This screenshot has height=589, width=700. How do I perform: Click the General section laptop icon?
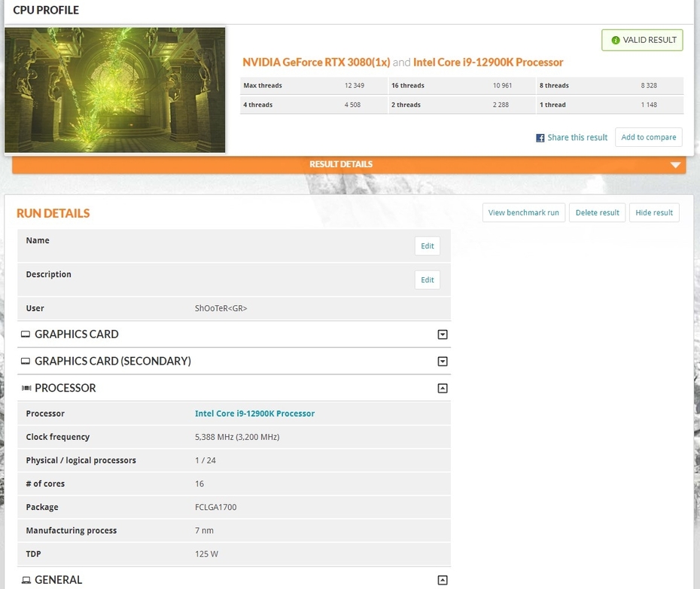pos(26,580)
